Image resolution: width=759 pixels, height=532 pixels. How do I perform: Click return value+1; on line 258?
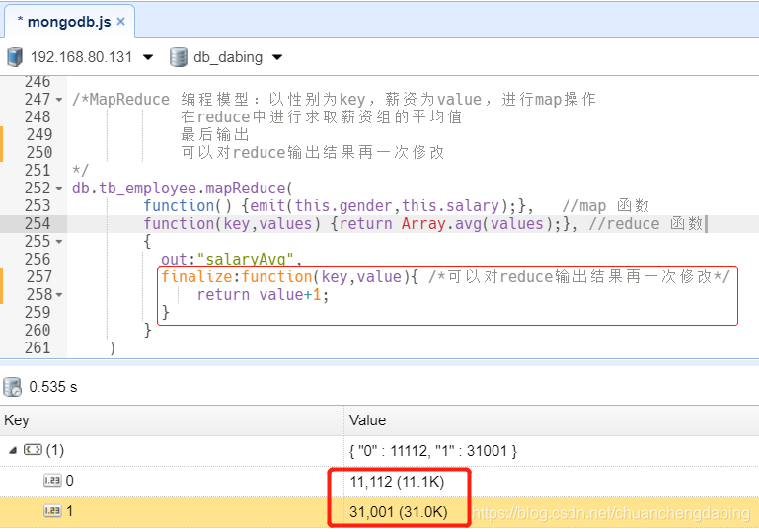(x=263, y=295)
